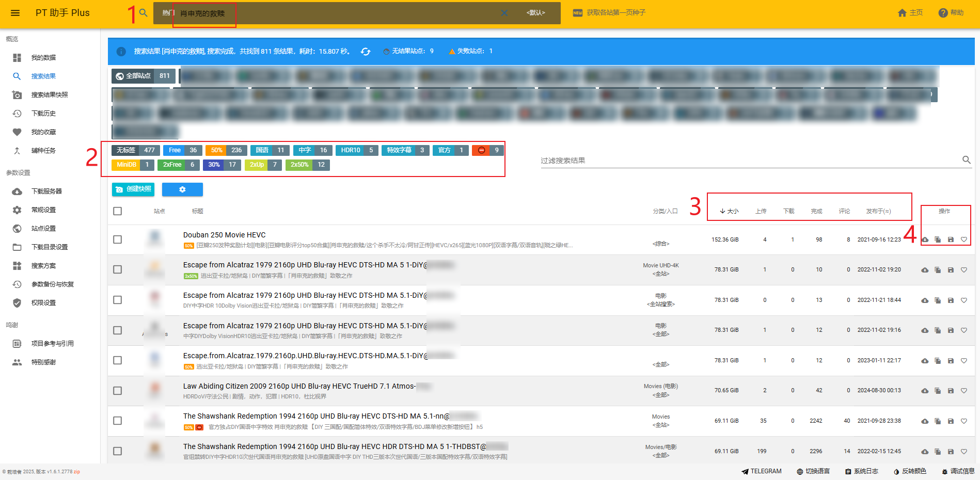Click the hamburger menu icon
The height and width of the screenshot is (480, 980).
pyautogui.click(x=15, y=13)
